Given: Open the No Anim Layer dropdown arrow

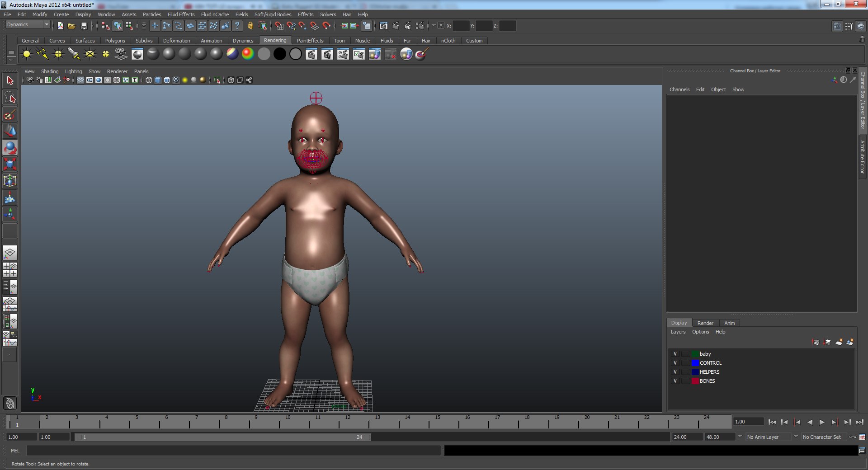Looking at the screenshot, I should 740,437.
